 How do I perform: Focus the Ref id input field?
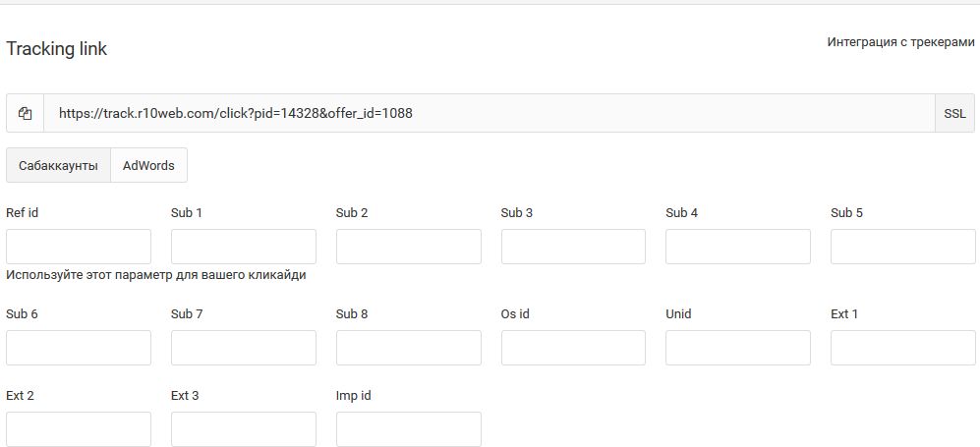click(79, 247)
